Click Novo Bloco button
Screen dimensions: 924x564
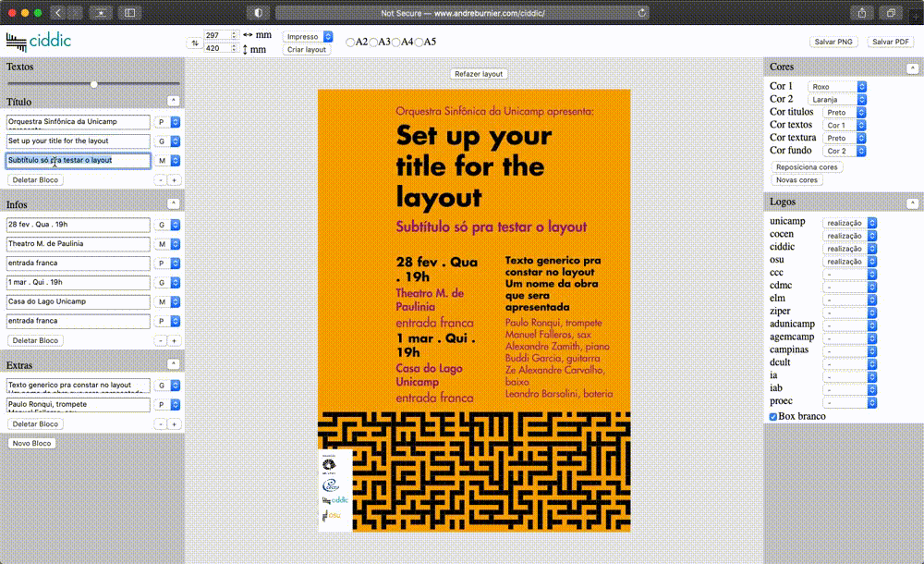(31, 443)
